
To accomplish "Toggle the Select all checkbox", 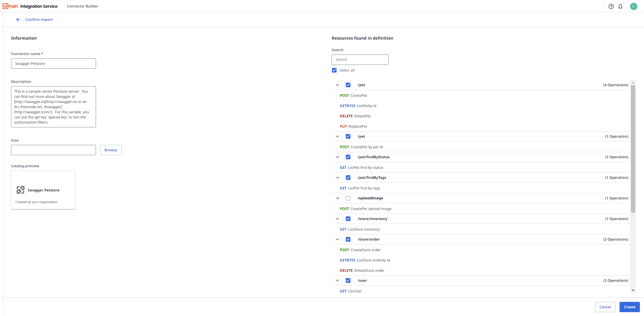I will click(334, 70).
